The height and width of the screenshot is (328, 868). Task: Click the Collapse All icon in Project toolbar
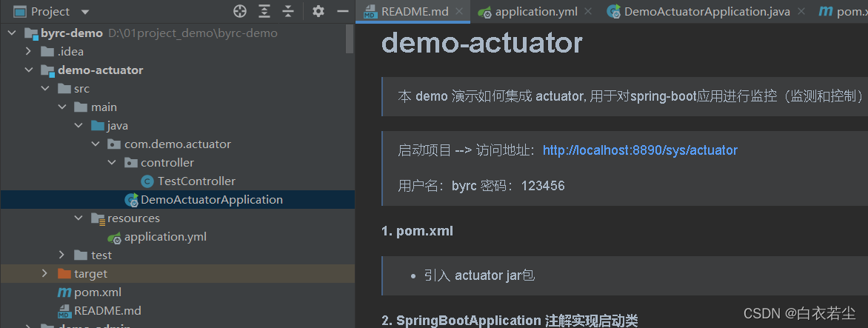(x=288, y=11)
